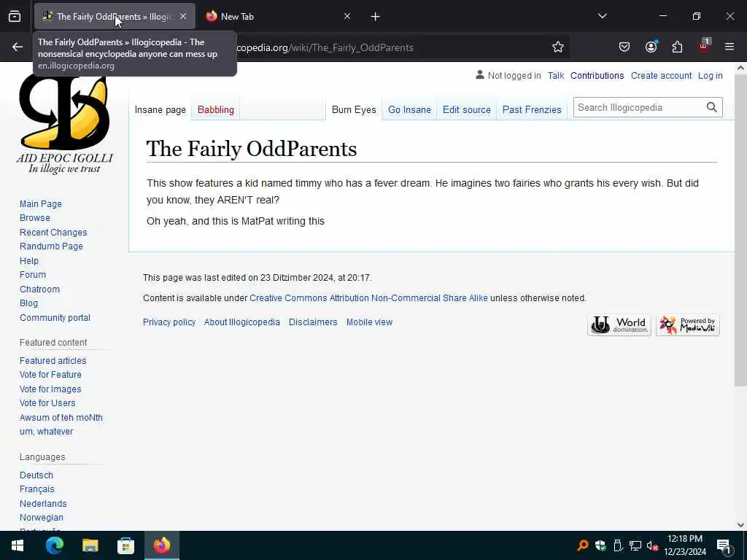Open Browse sidebar link

tap(35, 217)
